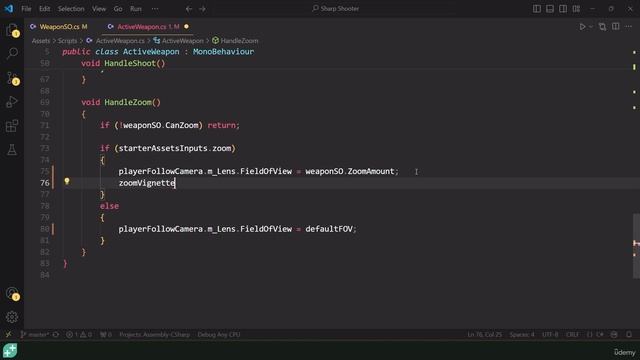Toggle the secondary side bar layout
The image size is (640, 360).
pos(563,9)
